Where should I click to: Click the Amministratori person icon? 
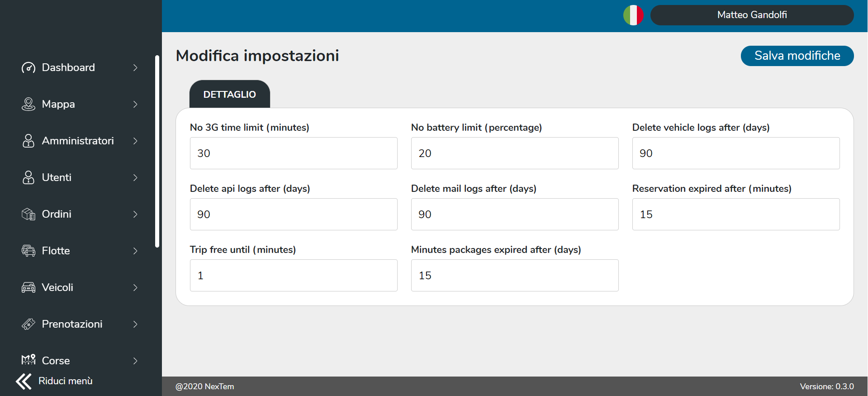click(28, 141)
